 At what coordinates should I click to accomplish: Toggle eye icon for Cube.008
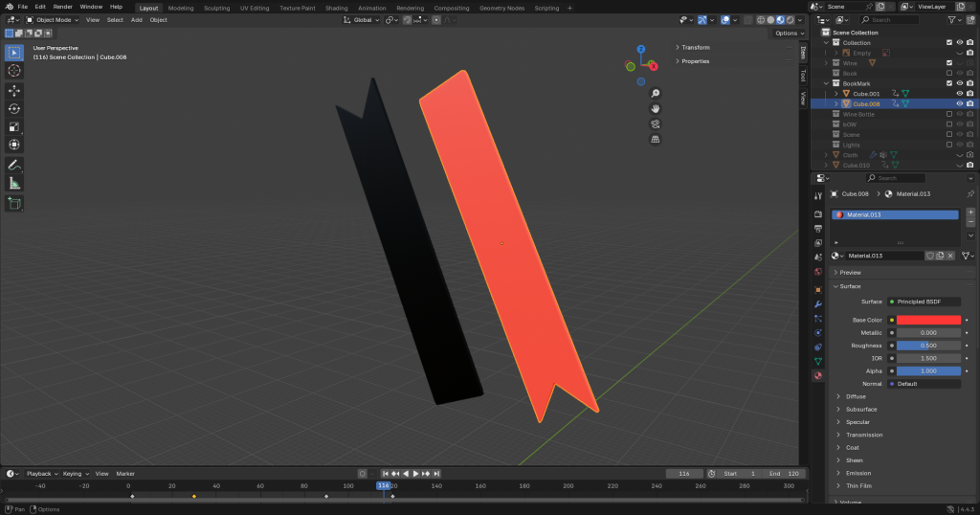pyautogui.click(x=959, y=103)
